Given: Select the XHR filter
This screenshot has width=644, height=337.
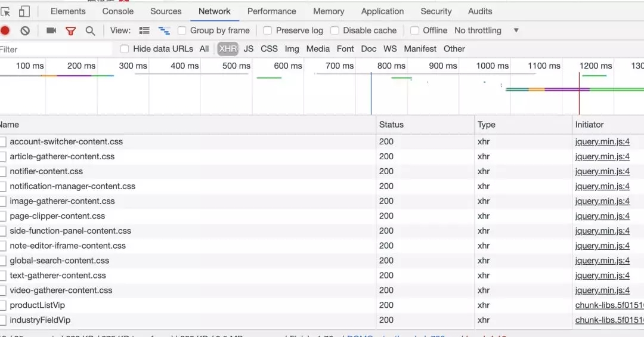Looking at the screenshot, I should (x=228, y=49).
